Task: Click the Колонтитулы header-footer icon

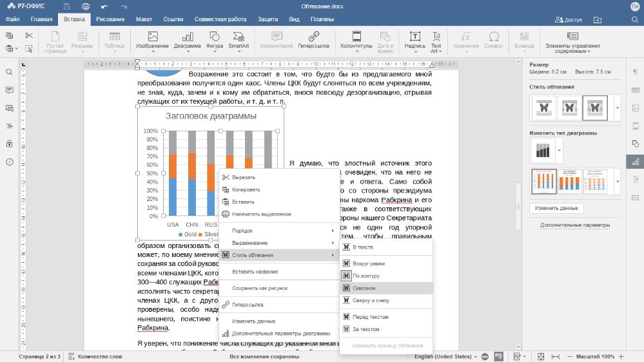Action: coord(356,40)
